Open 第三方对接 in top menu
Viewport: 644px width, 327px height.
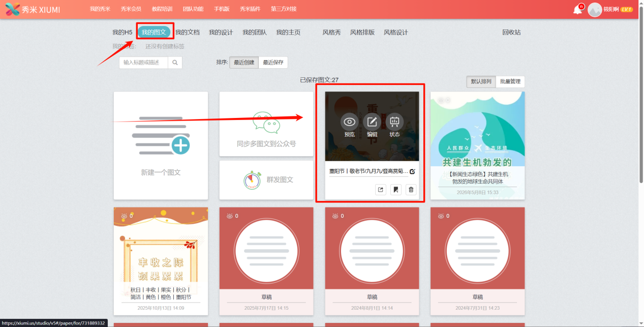coord(284,9)
